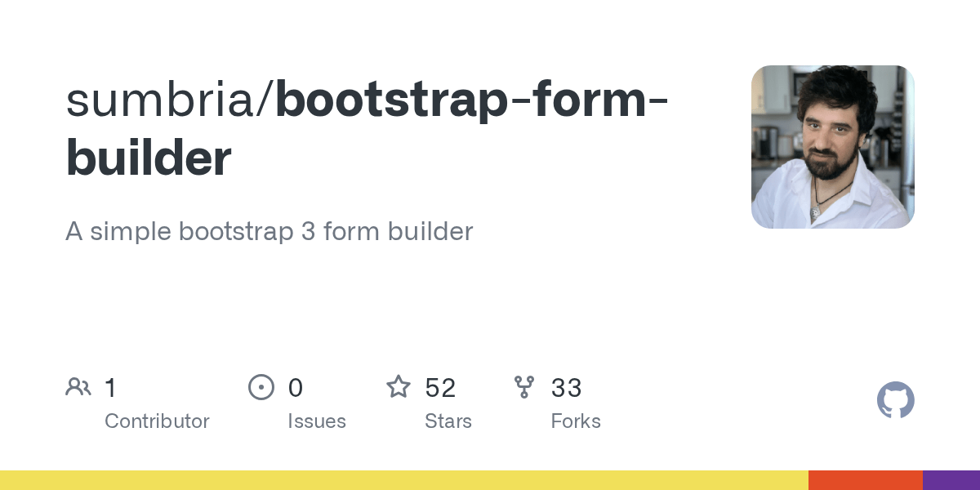Click the star icon
Image resolution: width=980 pixels, height=490 pixels.
[399, 386]
